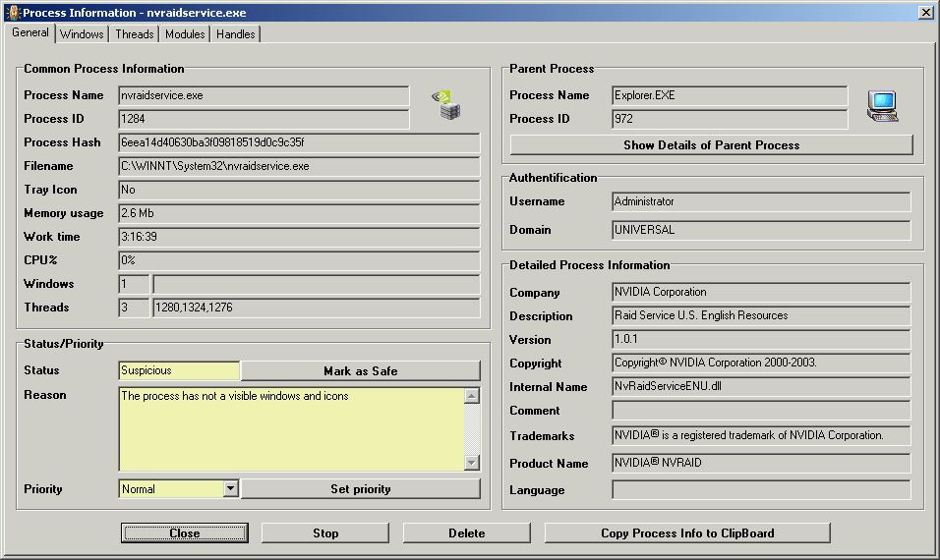Copy Process Info to ClipBoard
Image resolution: width=940 pixels, height=560 pixels.
coord(687,533)
